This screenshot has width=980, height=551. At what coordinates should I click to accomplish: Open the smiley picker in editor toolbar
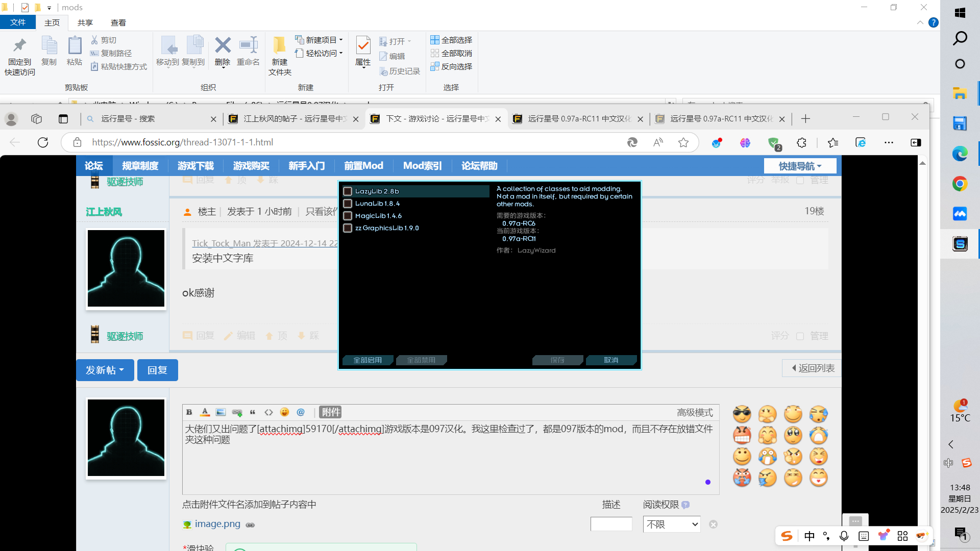coord(285,412)
